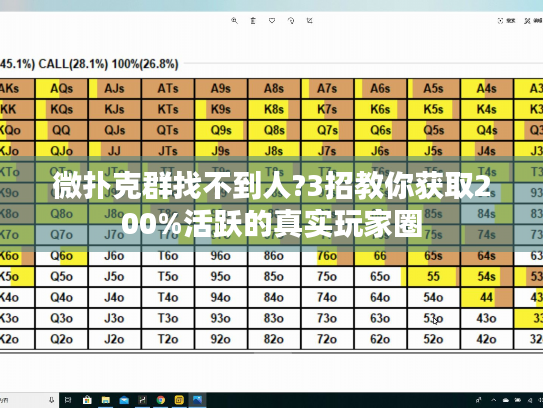The height and width of the screenshot is (408, 543).
Task: Select the Q6o cell
Action: coord(62,256)
